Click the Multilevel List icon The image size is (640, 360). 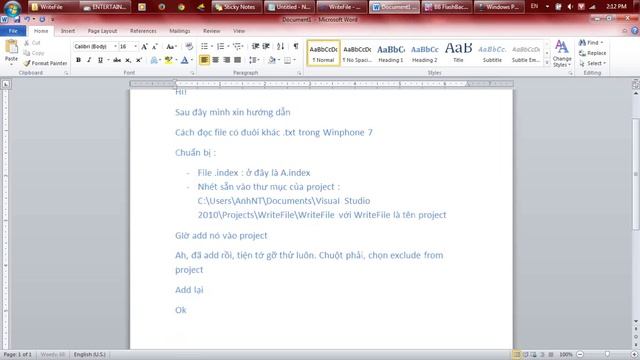tap(237, 47)
